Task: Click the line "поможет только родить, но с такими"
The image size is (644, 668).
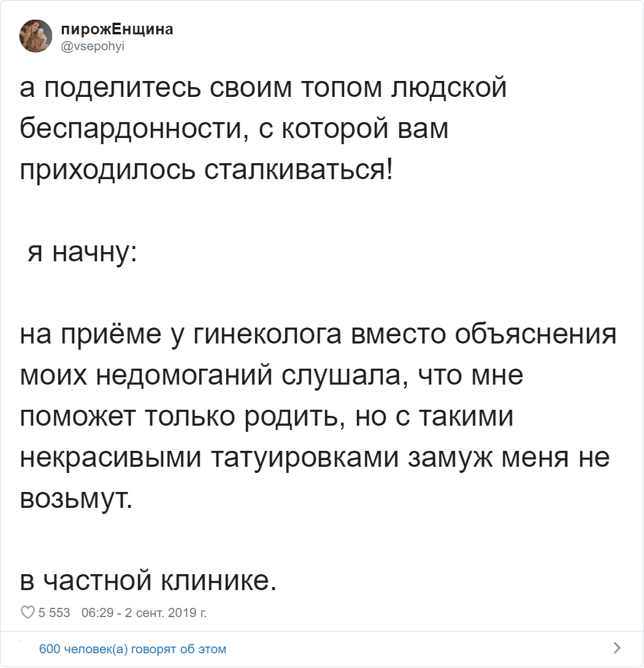Action: (266, 417)
